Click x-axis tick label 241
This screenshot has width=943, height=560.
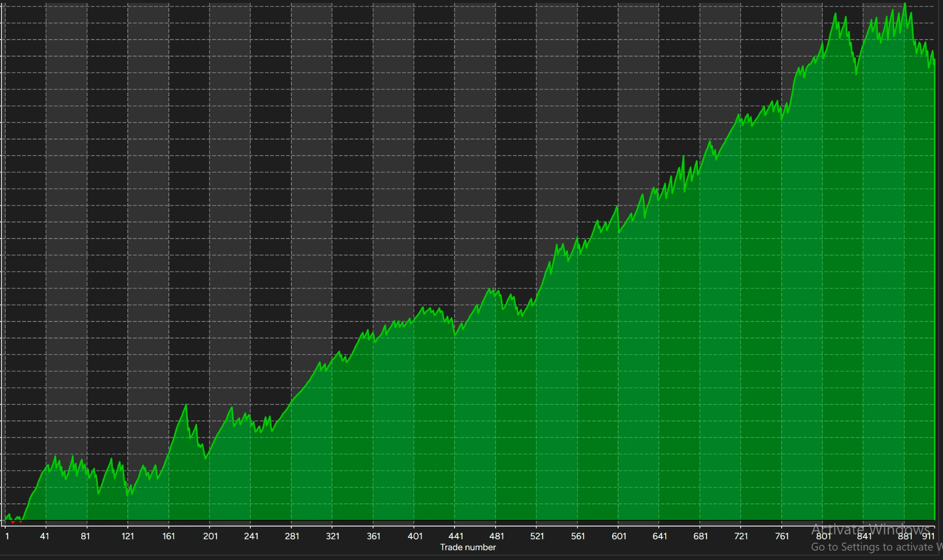(251, 536)
